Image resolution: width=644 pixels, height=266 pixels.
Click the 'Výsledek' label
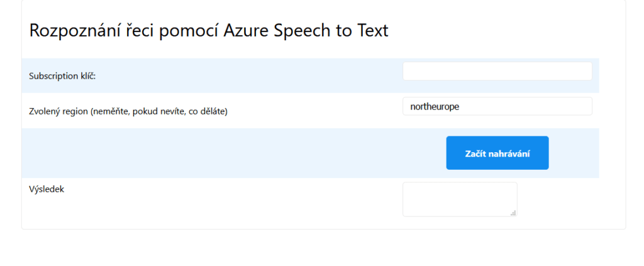[x=47, y=189]
